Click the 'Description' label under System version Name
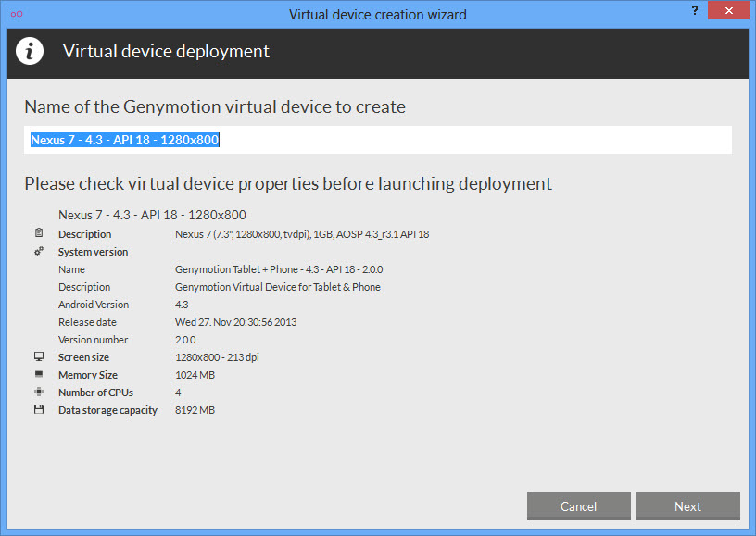 (84, 287)
